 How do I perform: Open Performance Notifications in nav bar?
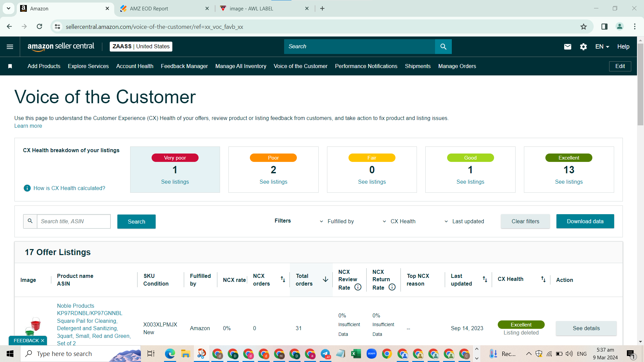(x=366, y=66)
